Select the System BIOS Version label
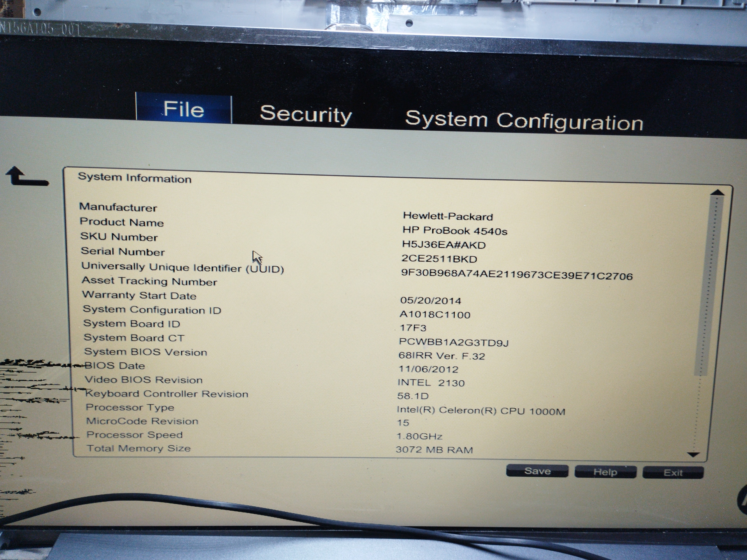The image size is (747, 560). (146, 352)
